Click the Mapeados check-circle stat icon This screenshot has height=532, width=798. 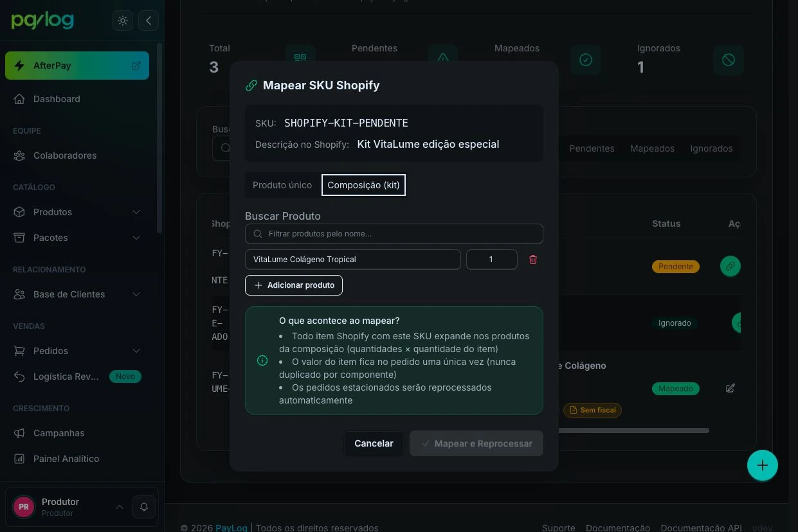[x=586, y=60]
